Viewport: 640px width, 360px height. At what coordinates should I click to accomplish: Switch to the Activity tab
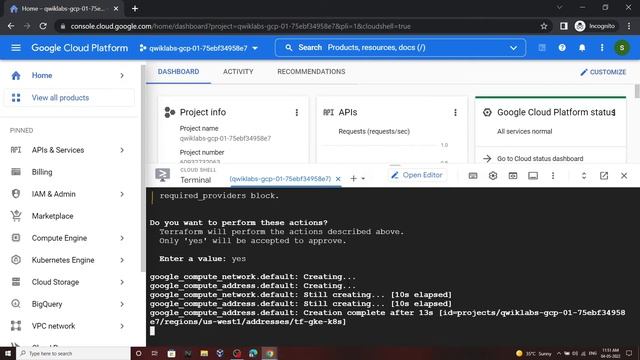point(238,72)
